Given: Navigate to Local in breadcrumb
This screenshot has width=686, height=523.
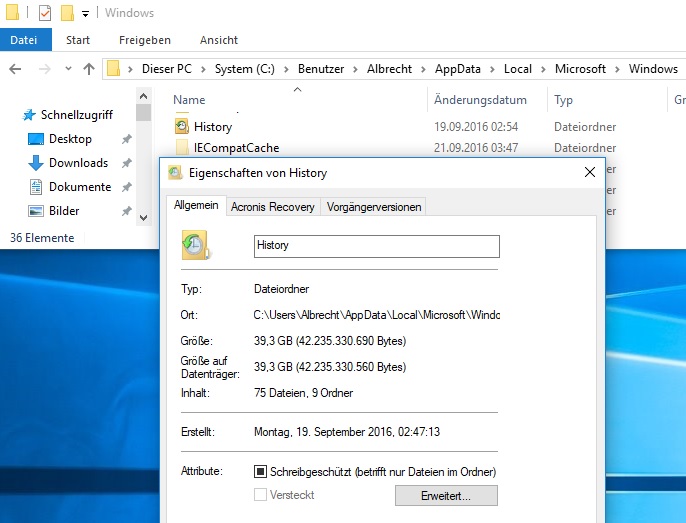Looking at the screenshot, I should tap(518, 69).
